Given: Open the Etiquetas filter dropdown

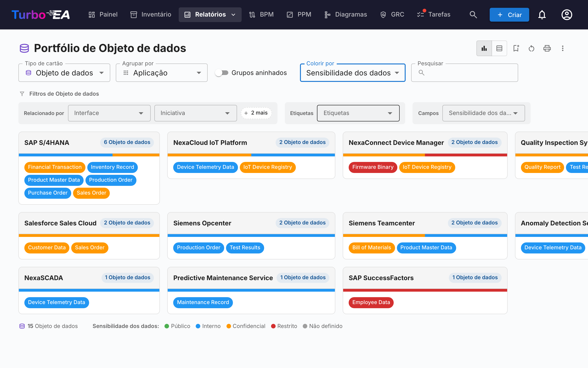Looking at the screenshot, I should click(x=358, y=113).
